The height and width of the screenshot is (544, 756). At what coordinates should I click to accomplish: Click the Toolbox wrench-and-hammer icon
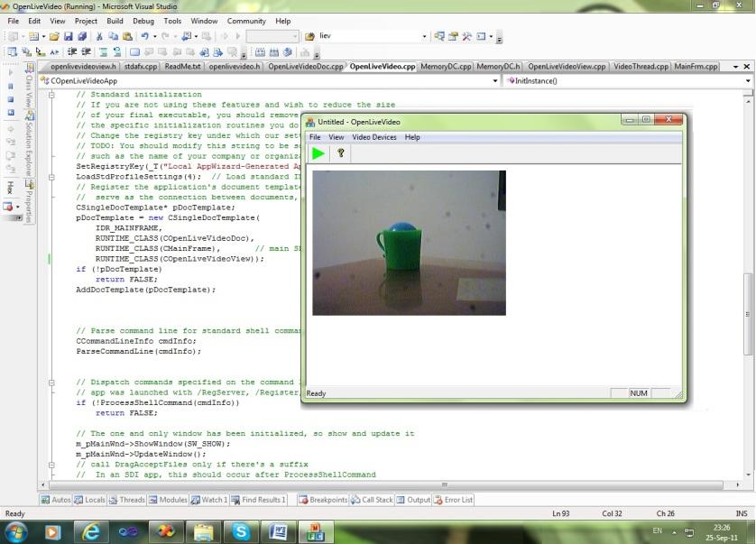(466, 36)
